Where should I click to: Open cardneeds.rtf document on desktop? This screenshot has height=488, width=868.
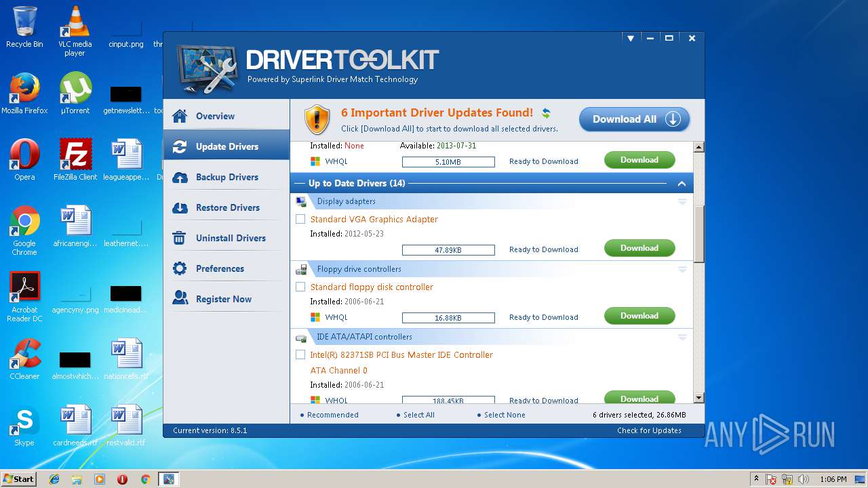coord(75,426)
